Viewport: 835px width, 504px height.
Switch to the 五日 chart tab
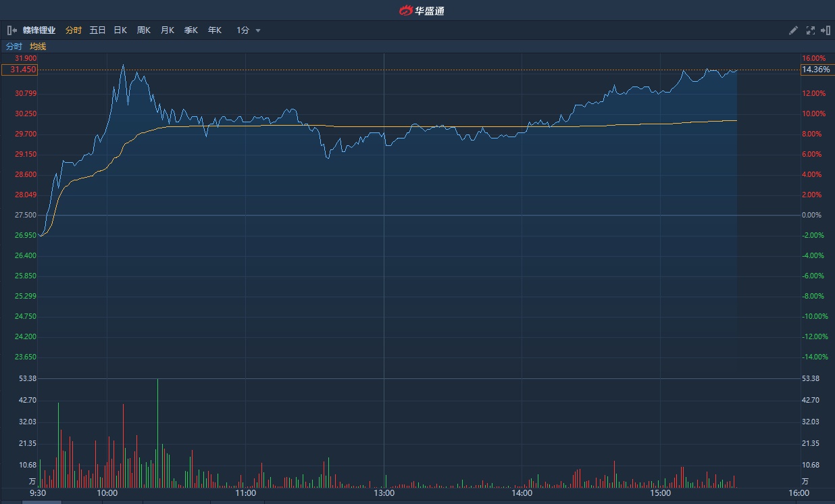98,30
